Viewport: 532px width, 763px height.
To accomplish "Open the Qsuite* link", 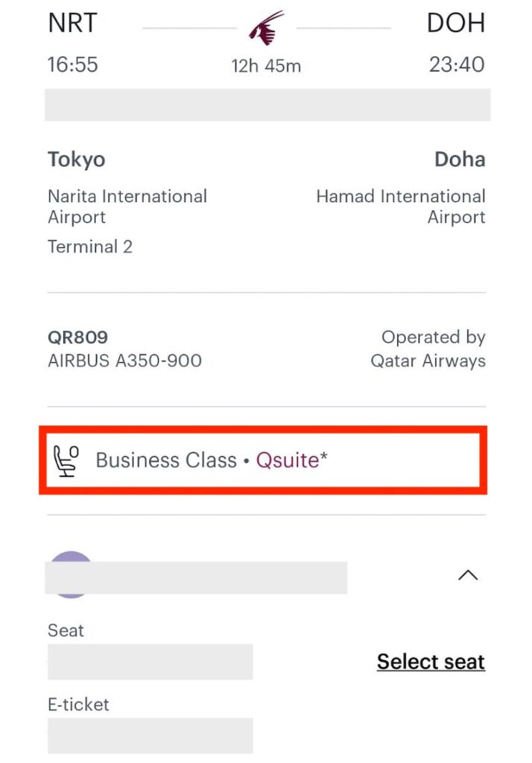I will pyautogui.click(x=291, y=460).
